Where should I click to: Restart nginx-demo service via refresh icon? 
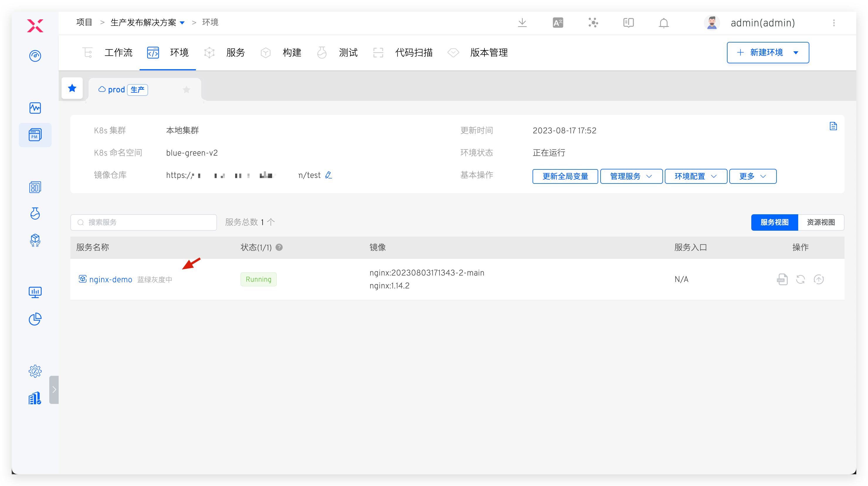coord(800,279)
